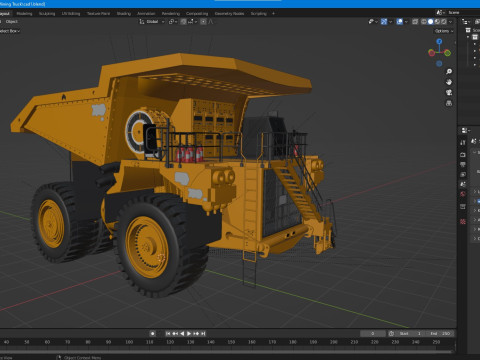This screenshot has width=480, height=360.
Task: Switch to the UV Editing workspace
Action: [71, 14]
